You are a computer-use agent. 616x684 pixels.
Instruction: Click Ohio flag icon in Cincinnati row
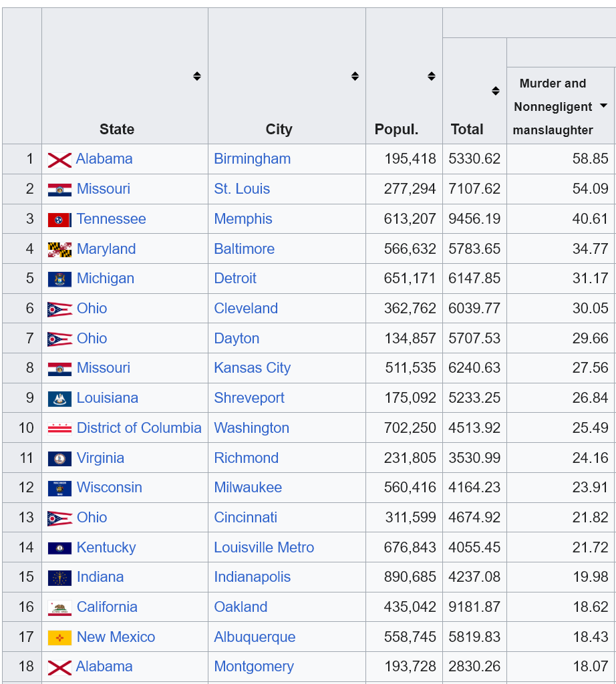point(59,518)
